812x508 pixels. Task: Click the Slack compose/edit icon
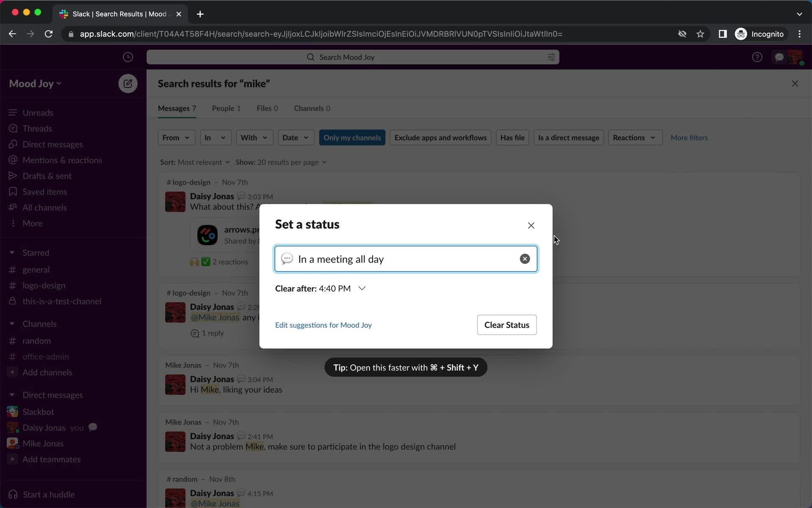pyautogui.click(x=127, y=83)
